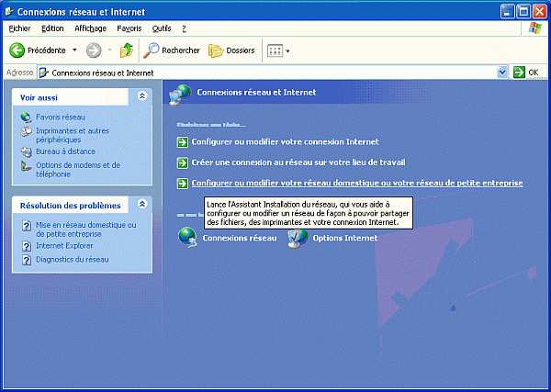Click the Résolution des problèmes panel title

(71, 206)
